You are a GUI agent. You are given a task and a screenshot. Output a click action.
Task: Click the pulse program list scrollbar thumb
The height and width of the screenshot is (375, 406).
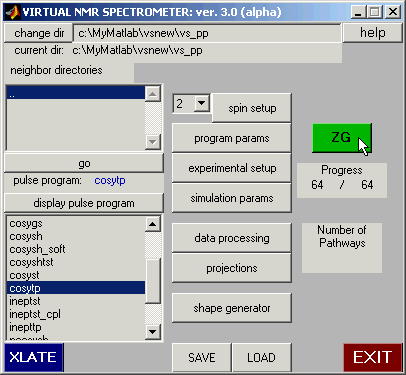[153, 281]
